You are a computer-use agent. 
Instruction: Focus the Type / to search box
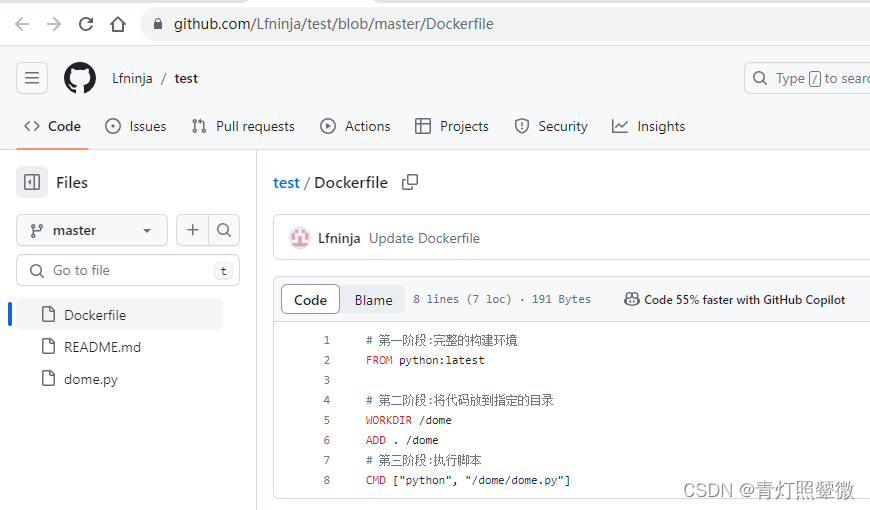click(807, 78)
